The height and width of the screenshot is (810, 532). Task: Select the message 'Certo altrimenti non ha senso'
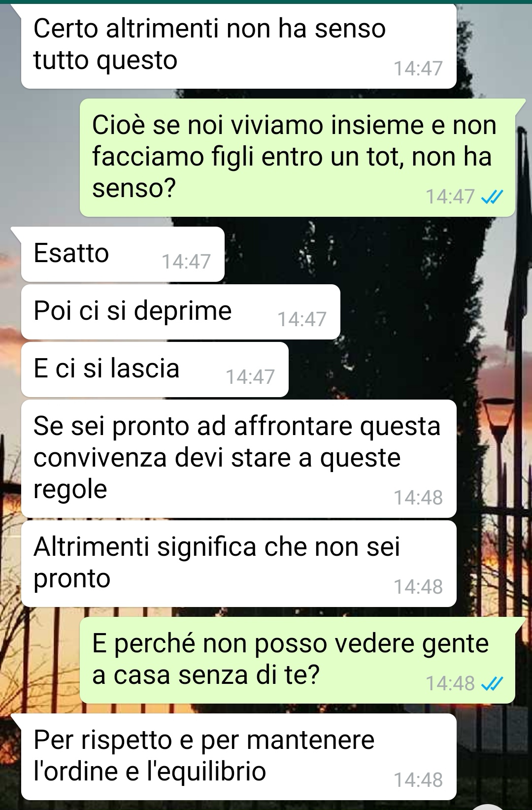pos(239,46)
